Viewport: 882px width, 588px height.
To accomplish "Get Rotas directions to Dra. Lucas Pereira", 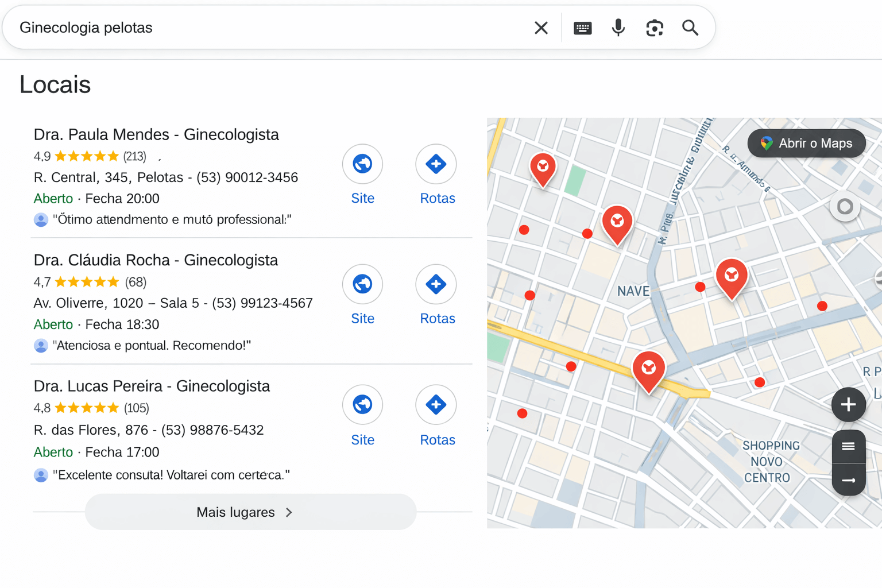I will (x=436, y=405).
